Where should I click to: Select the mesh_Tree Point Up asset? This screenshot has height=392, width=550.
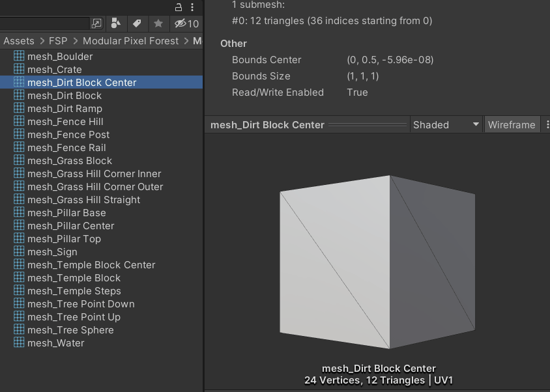102,317
